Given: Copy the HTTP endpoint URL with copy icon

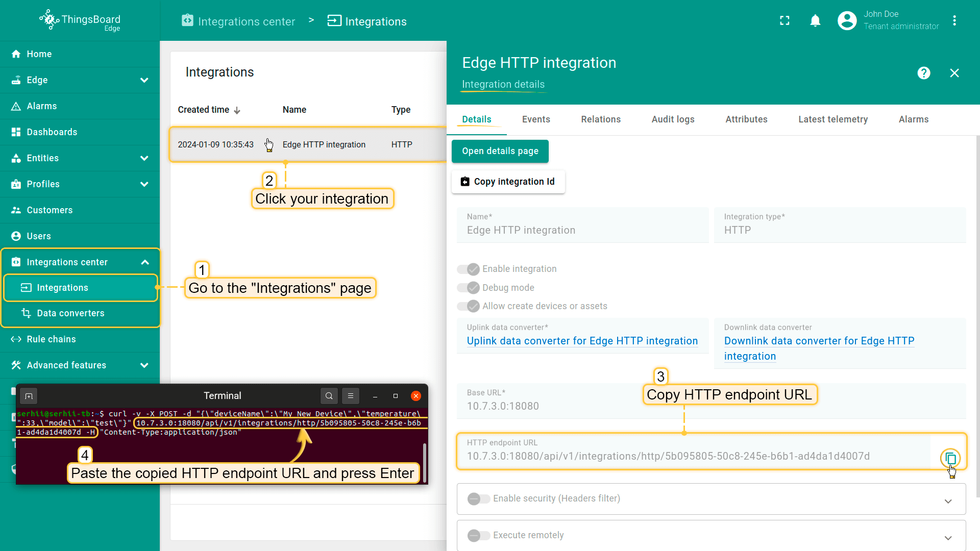Looking at the screenshot, I should tap(950, 458).
